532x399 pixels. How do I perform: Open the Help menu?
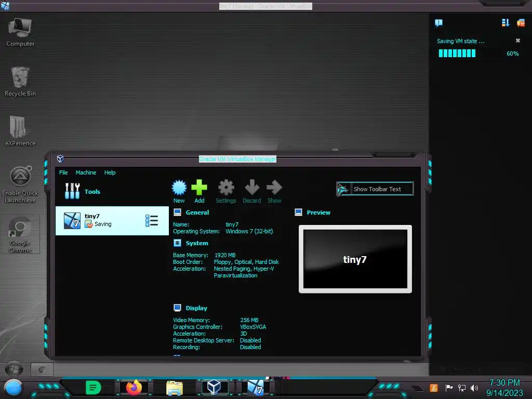[x=110, y=172]
